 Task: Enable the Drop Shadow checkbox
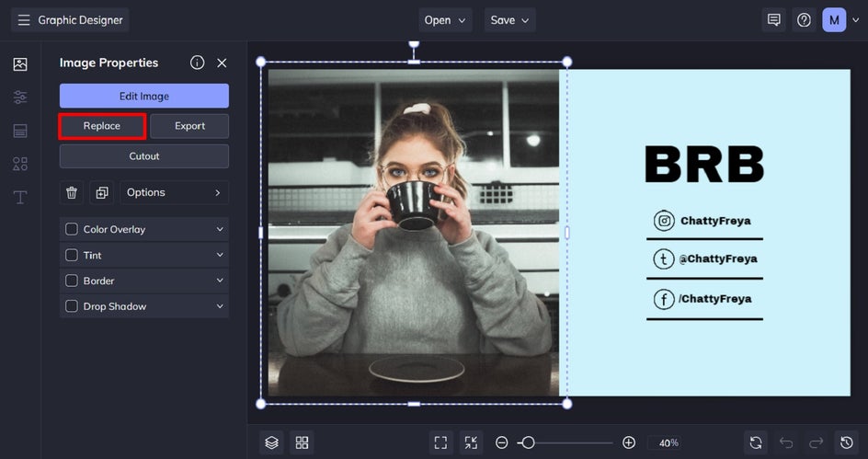pos(72,306)
